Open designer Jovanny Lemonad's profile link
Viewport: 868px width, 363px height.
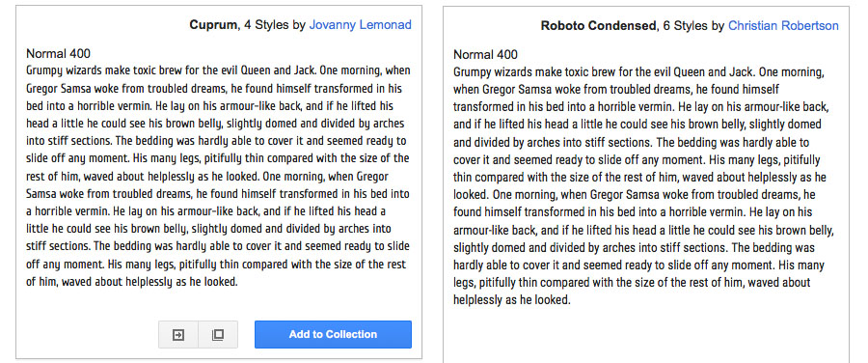pyautogui.click(x=360, y=25)
